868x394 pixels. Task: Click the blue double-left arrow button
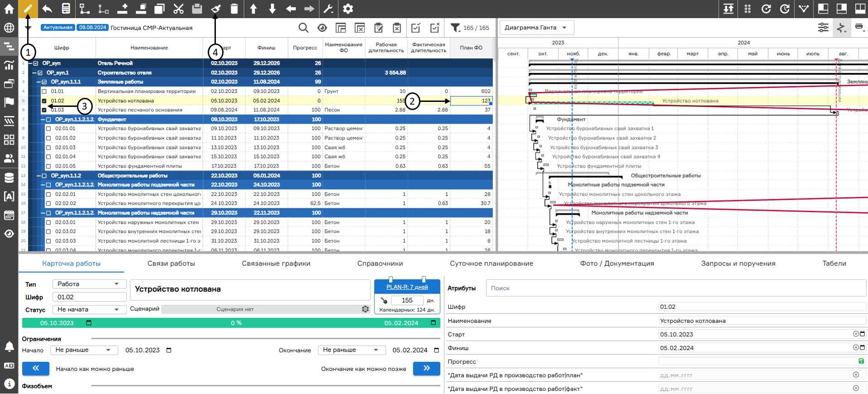click(36, 369)
